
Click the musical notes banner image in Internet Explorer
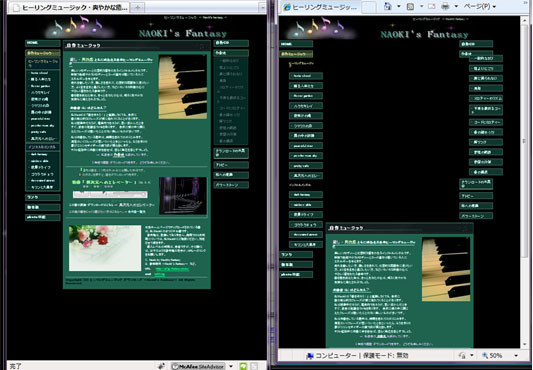pyautogui.click(x=321, y=28)
